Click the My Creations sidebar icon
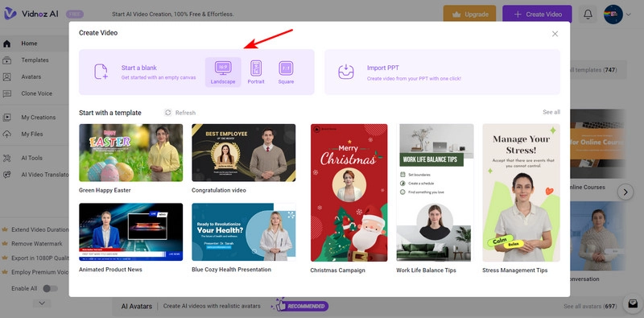The height and width of the screenshot is (318, 644). point(7,118)
